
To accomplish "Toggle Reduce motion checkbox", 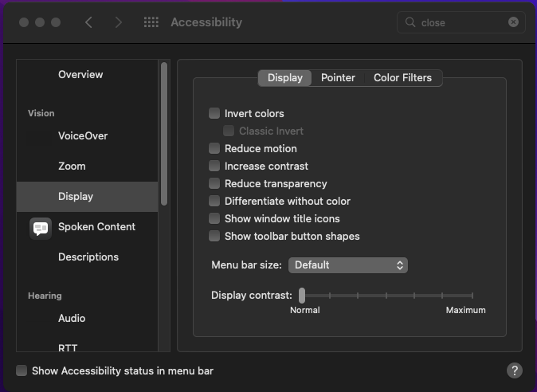I will click(214, 149).
